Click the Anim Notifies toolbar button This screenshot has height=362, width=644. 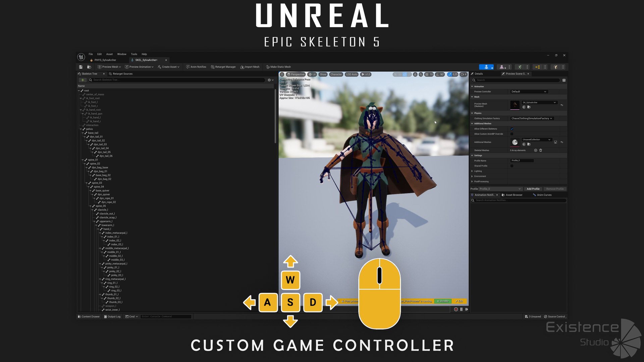pyautogui.click(x=196, y=67)
